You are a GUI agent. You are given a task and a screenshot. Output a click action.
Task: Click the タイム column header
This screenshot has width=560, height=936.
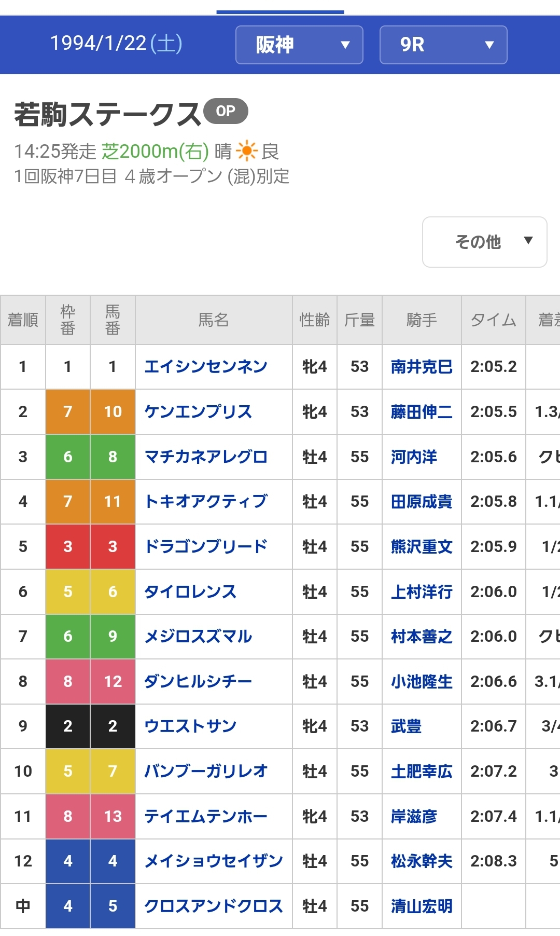pyautogui.click(x=493, y=320)
